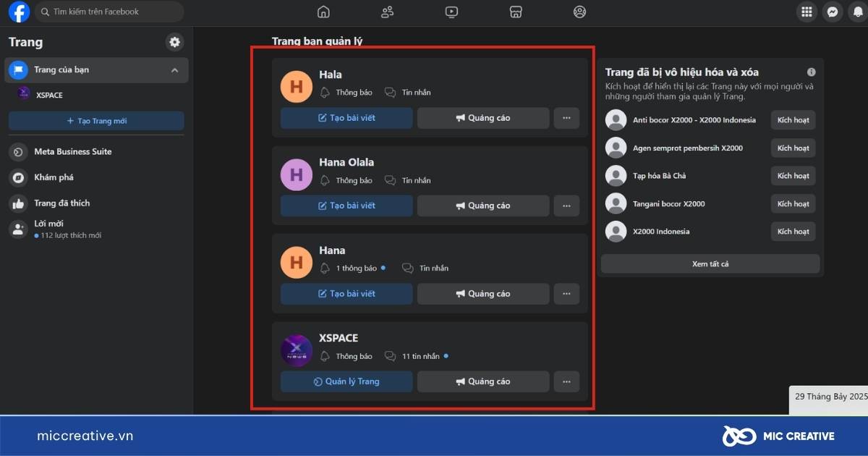Open more options menu for XSPACE
Image resolution: width=868 pixels, height=456 pixels.
[x=566, y=381]
